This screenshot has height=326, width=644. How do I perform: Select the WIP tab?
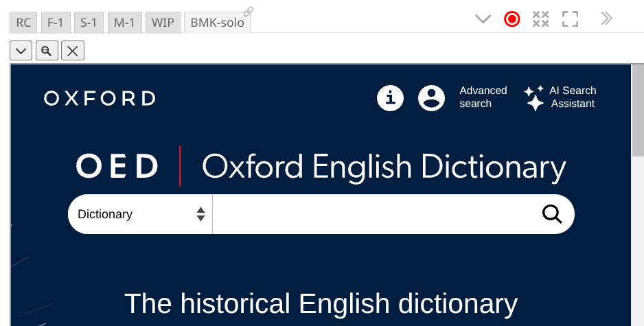click(x=163, y=23)
